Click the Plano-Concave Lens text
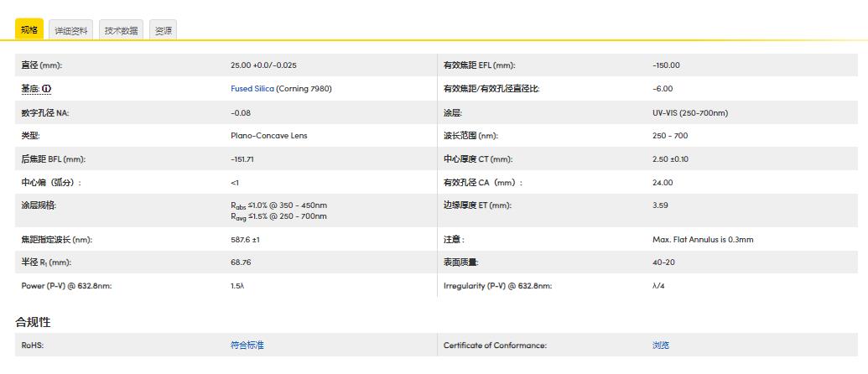868x374 pixels. (269, 136)
